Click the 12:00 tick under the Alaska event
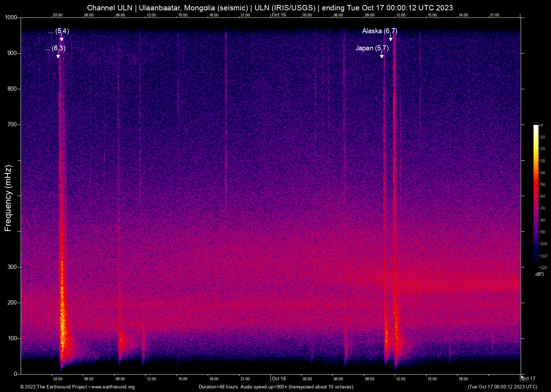This screenshot has width=551, height=392. pos(401,379)
